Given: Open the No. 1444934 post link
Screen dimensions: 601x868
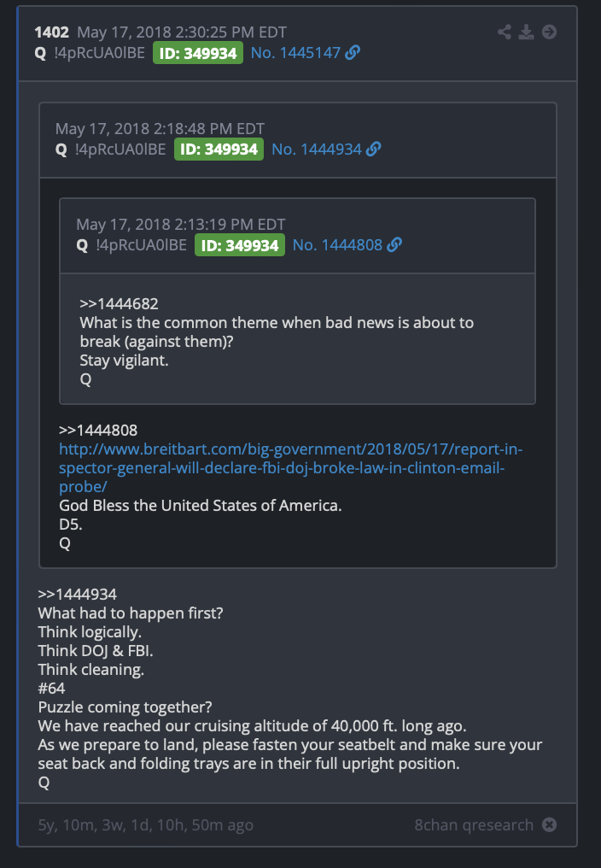Looking at the screenshot, I should point(317,149).
